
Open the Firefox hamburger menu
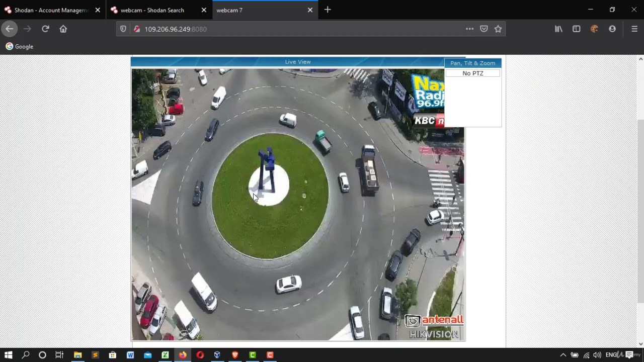(x=634, y=29)
